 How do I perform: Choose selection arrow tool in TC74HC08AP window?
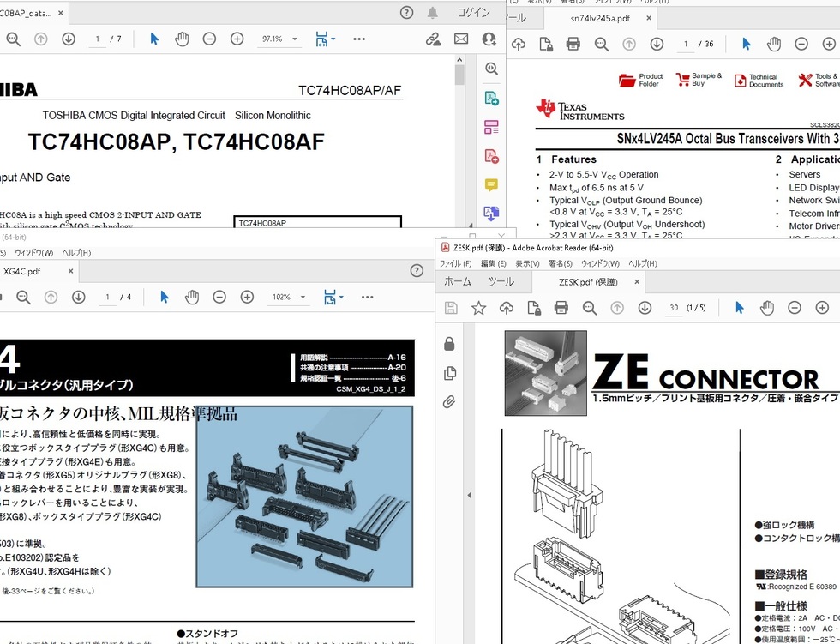tap(154, 39)
